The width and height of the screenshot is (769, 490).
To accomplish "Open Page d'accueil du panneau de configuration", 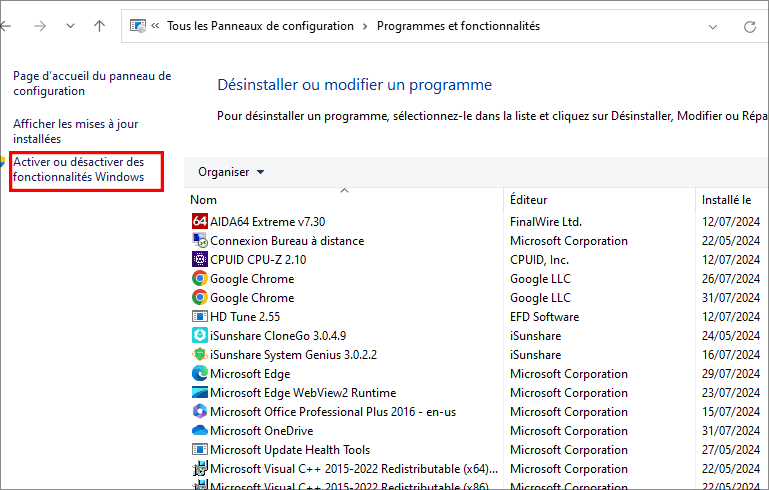I will [92, 83].
